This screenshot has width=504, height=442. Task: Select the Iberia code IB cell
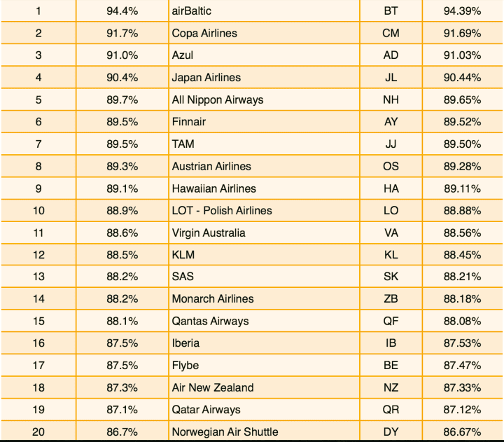pyautogui.click(x=391, y=343)
